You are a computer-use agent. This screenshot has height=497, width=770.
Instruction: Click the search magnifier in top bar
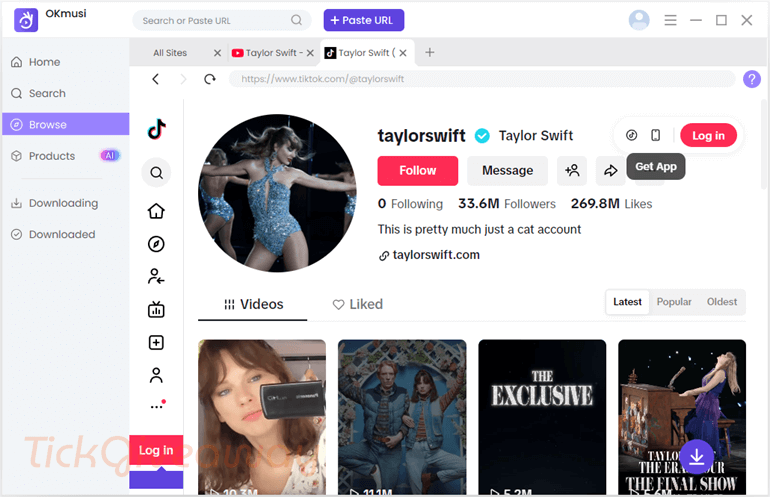click(296, 20)
